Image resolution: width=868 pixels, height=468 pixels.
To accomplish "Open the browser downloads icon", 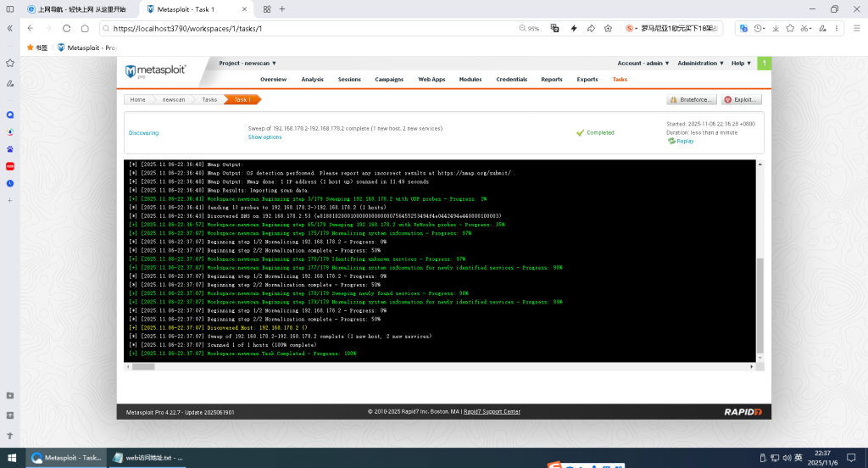I will [x=775, y=28].
